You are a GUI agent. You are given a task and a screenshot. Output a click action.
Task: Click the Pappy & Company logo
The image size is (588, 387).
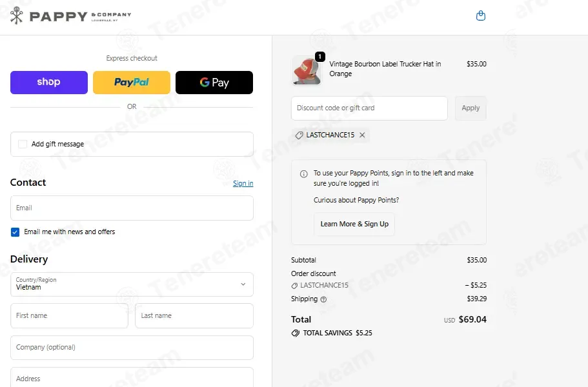tap(71, 15)
